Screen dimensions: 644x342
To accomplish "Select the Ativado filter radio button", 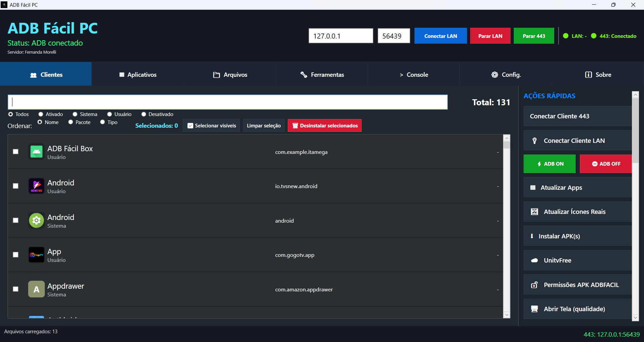I will 41,114.
